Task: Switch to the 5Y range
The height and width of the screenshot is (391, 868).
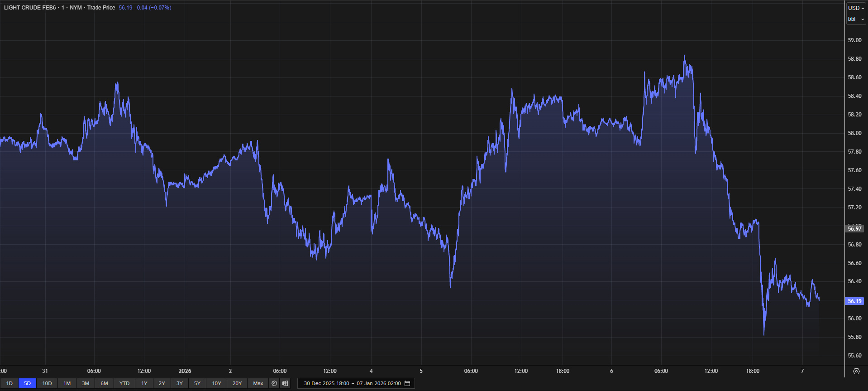Action: pos(197,383)
